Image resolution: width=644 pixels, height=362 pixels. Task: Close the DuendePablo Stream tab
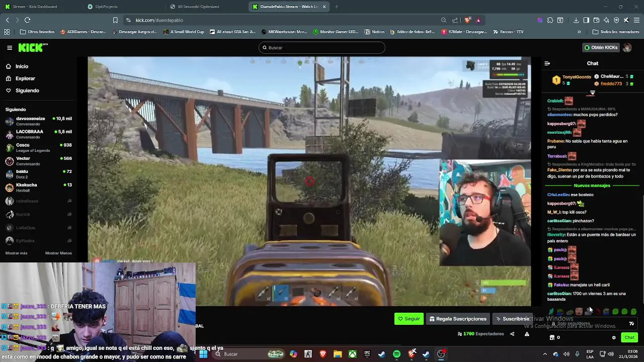pyautogui.click(x=324, y=7)
